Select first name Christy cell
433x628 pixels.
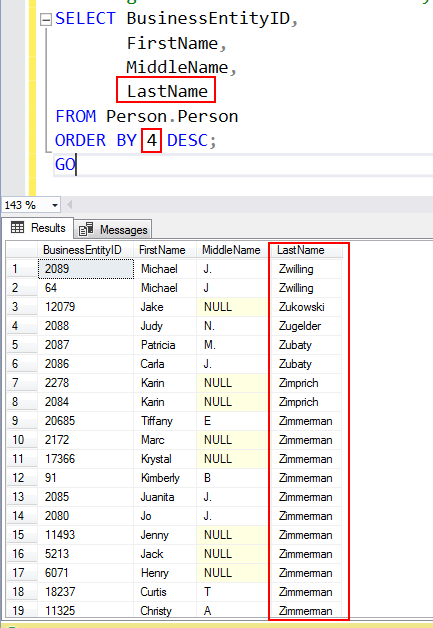(165, 611)
